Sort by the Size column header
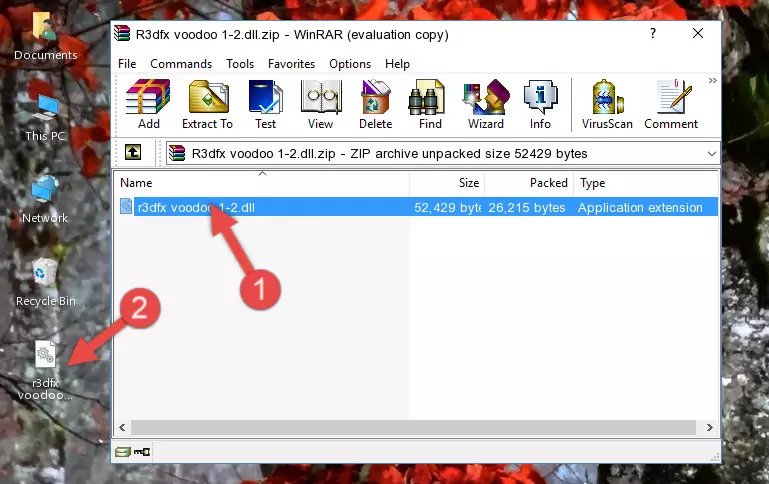This screenshot has height=484, width=769. [x=447, y=183]
